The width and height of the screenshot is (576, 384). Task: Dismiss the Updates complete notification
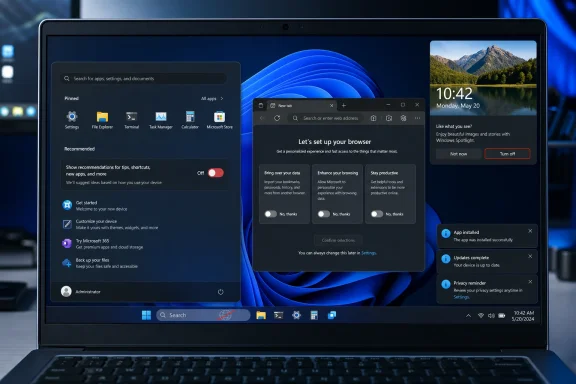[x=530, y=256]
